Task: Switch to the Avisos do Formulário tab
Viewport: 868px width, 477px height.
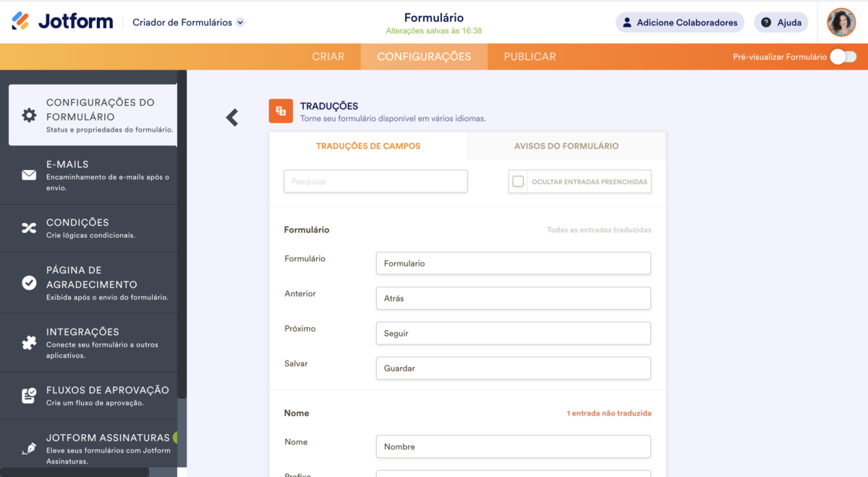Action: (566, 145)
